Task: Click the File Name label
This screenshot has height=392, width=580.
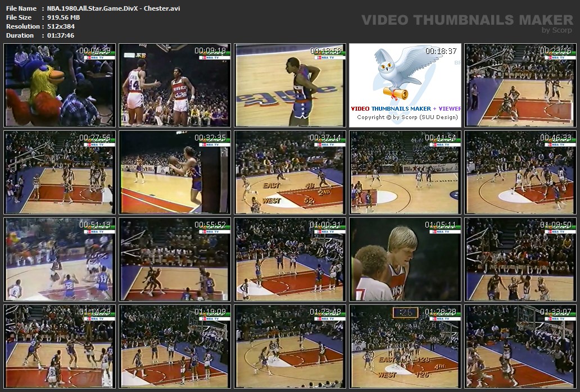Action: (x=21, y=8)
